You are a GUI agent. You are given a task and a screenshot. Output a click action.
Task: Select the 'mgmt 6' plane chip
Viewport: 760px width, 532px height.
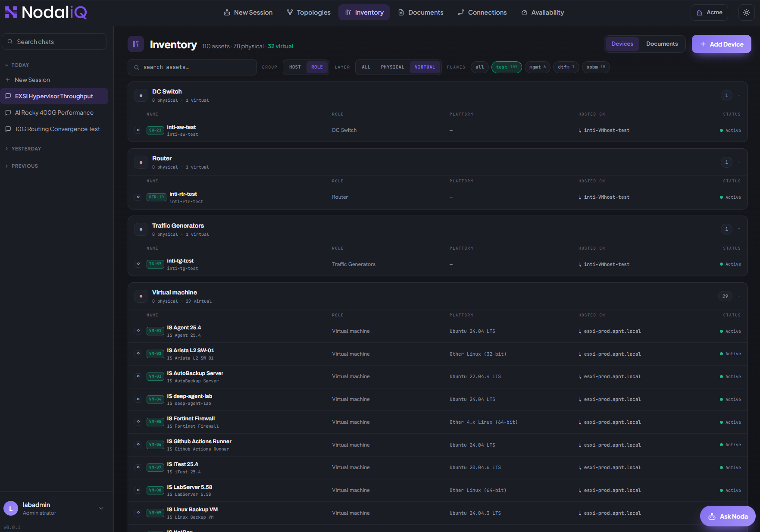(538, 67)
